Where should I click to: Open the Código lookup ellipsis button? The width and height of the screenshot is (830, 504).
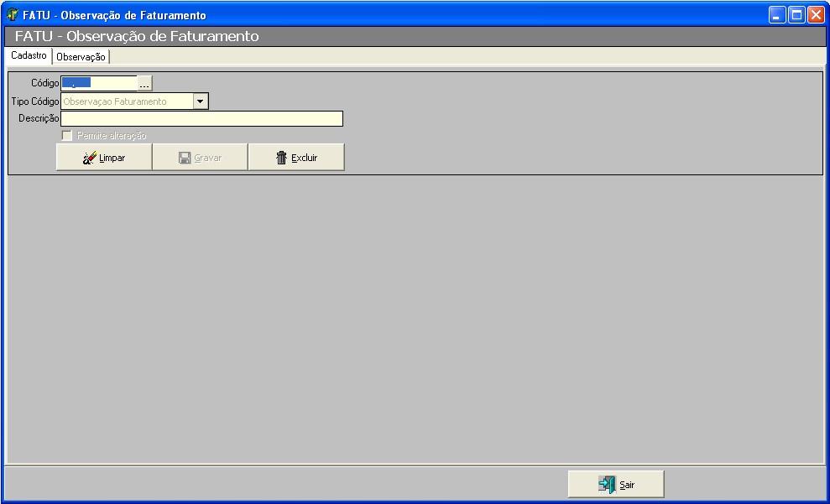coord(144,83)
